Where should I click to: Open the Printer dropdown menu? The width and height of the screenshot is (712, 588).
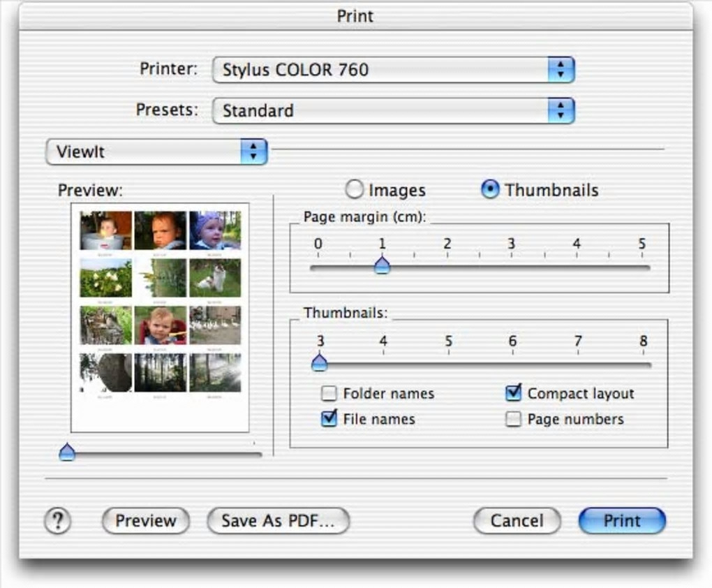(x=393, y=70)
